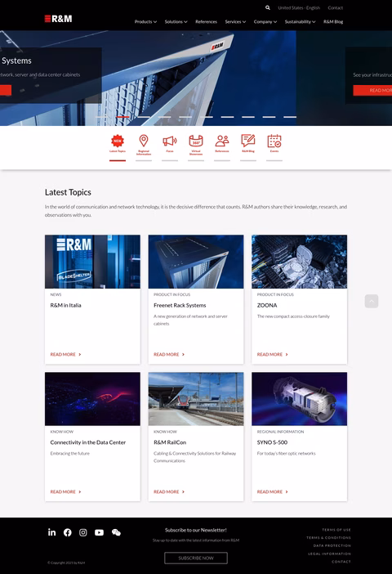Click the Connectivity in the Data Center title
Viewport: 392px width, 574px height.
tap(88, 442)
